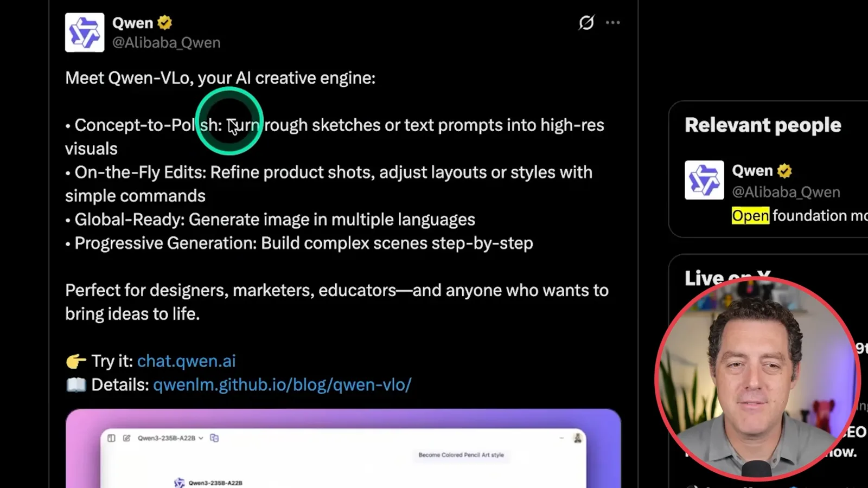Click the Qwen profile avatar in the post header
868x488 pixels.
point(85,33)
